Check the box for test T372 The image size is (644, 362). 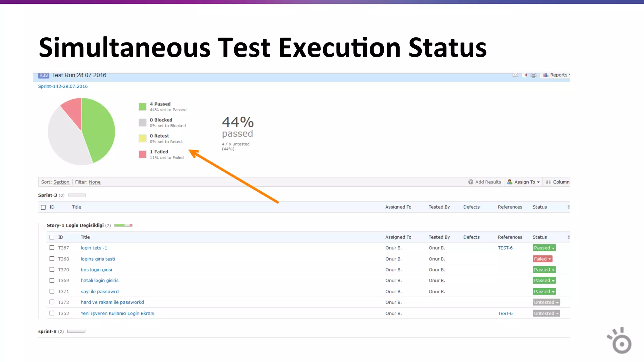pos(52,302)
